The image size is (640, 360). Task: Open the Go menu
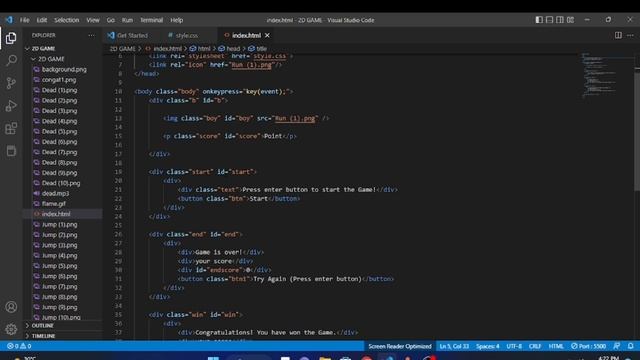pos(111,20)
